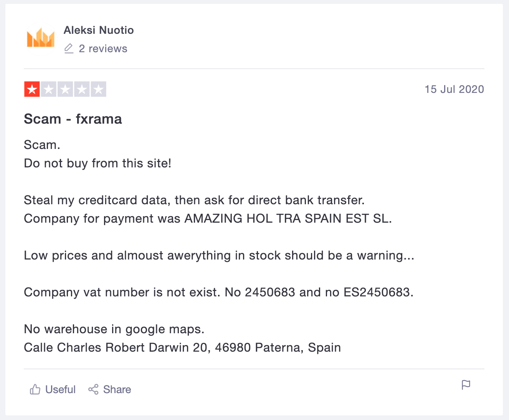Open the "Scam - fxrama" review title
Image resolution: width=509 pixels, height=420 pixels.
(73, 119)
